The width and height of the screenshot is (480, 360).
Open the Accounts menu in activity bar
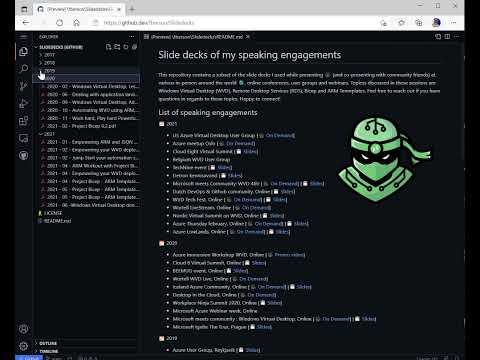coord(23,329)
